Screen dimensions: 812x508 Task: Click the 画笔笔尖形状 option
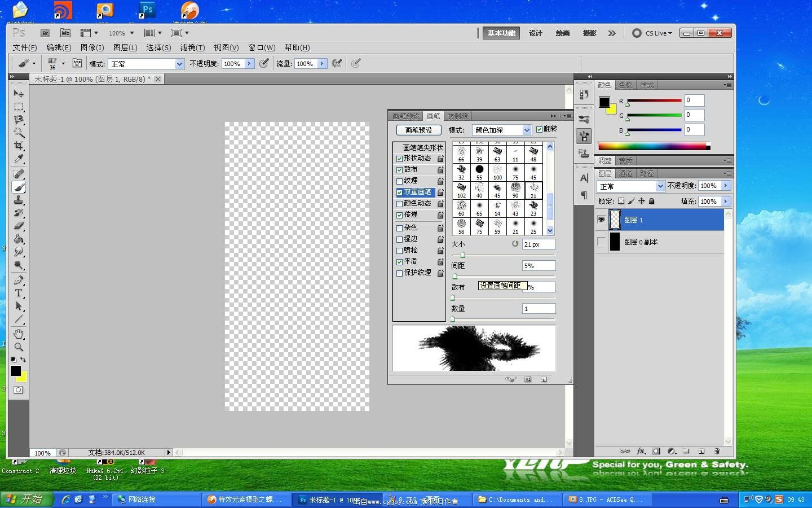422,147
